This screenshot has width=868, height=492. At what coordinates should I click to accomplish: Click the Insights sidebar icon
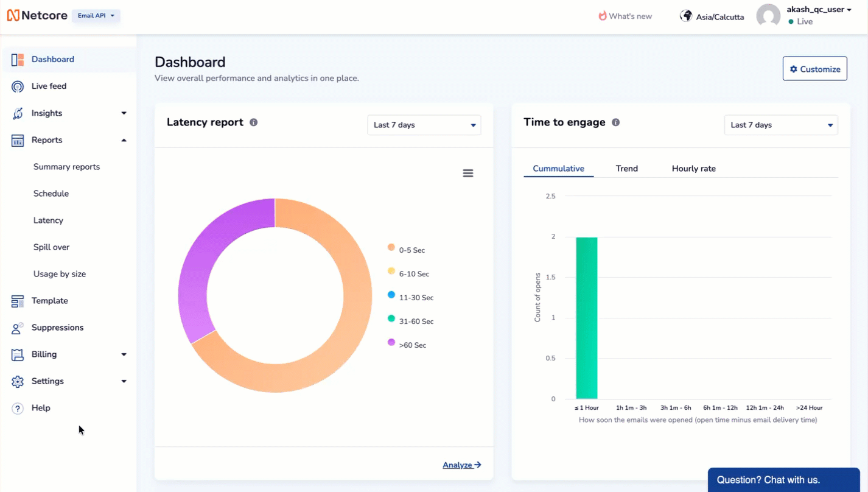(x=17, y=113)
